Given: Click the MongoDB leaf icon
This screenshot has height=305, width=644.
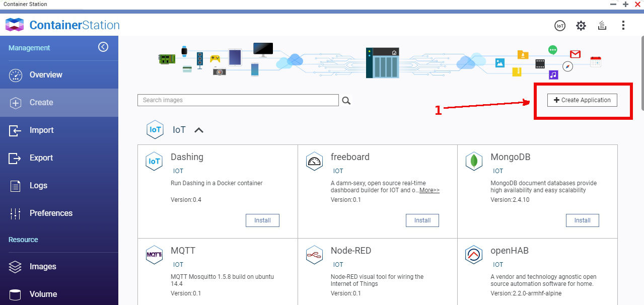Looking at the screenshot, I should [x=474, y=161].
